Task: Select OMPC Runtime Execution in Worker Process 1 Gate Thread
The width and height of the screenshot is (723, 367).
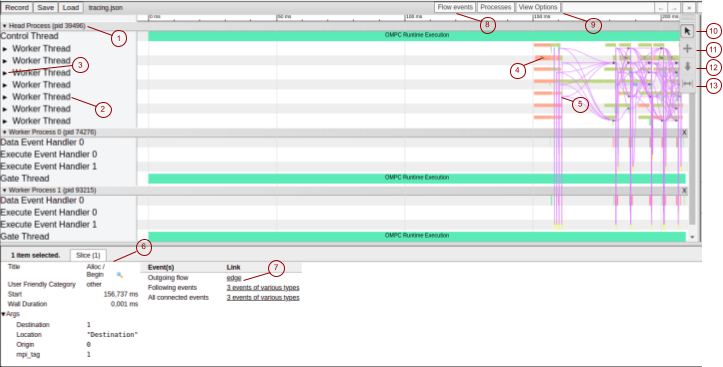Action: [x=417, y=236]
